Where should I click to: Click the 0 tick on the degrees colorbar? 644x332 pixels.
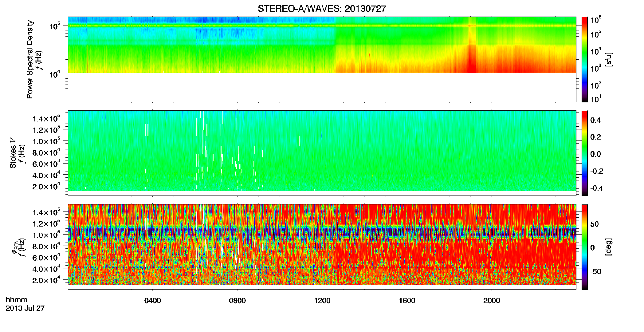coord(592,248)
